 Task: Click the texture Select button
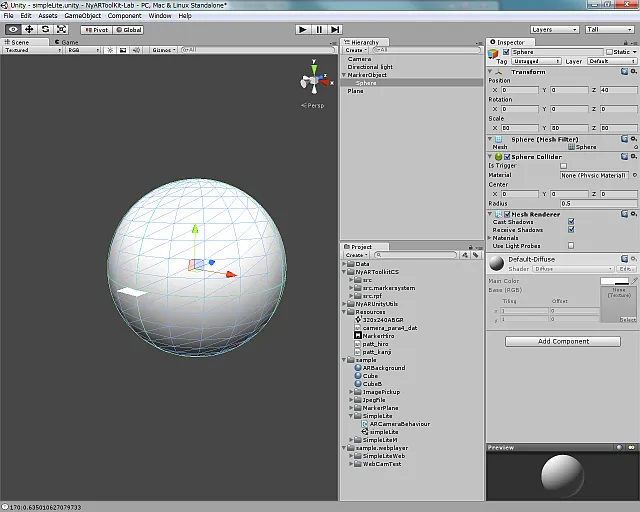627,320
